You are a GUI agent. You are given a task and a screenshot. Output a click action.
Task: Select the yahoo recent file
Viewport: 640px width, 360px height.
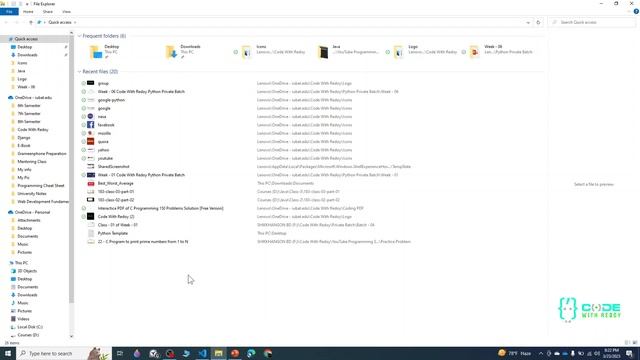pos(103,150)
